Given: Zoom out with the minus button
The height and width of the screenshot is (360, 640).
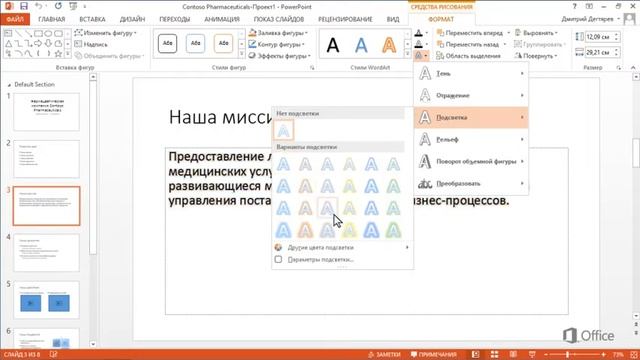Looking at the screenshot, I should click(546, 354).
